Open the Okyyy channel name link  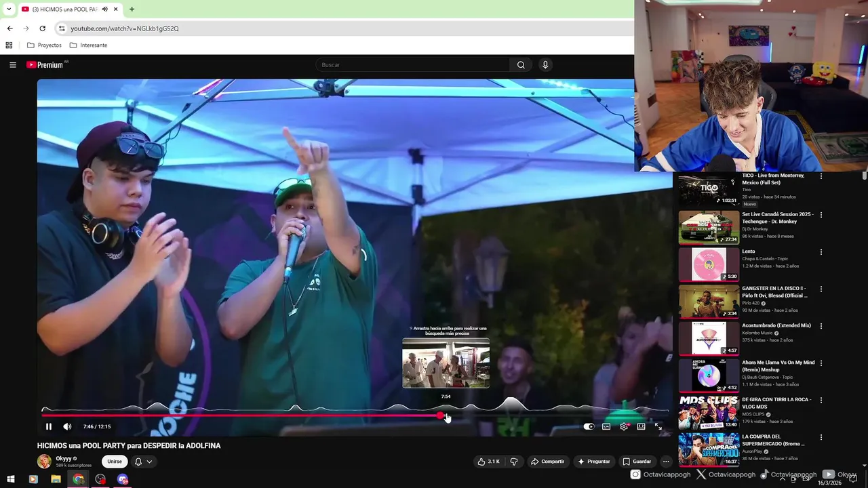64,459
